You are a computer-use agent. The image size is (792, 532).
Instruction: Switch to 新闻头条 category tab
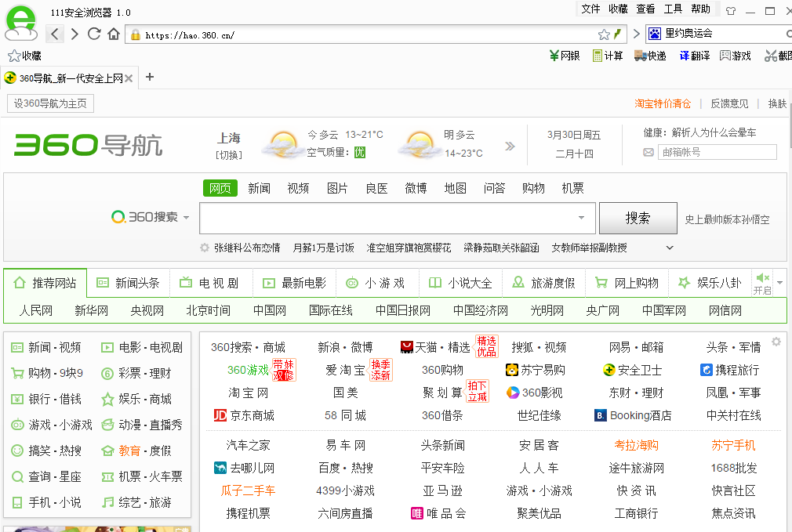[x=129, y=283]
